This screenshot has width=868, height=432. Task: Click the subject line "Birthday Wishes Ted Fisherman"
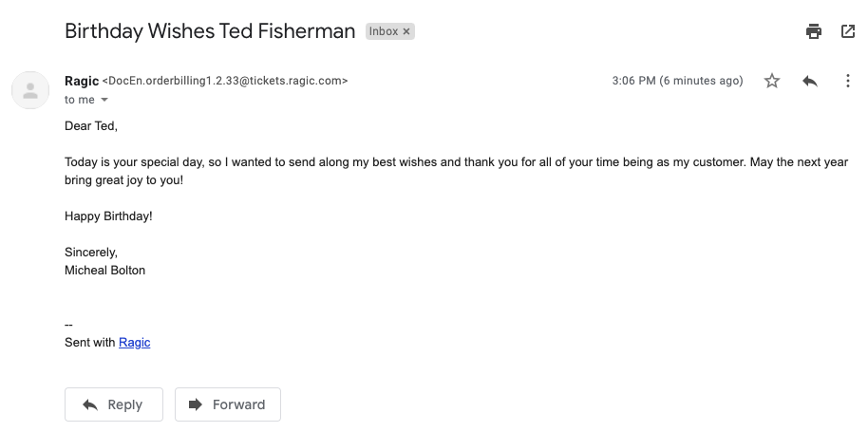pos(210,30)
